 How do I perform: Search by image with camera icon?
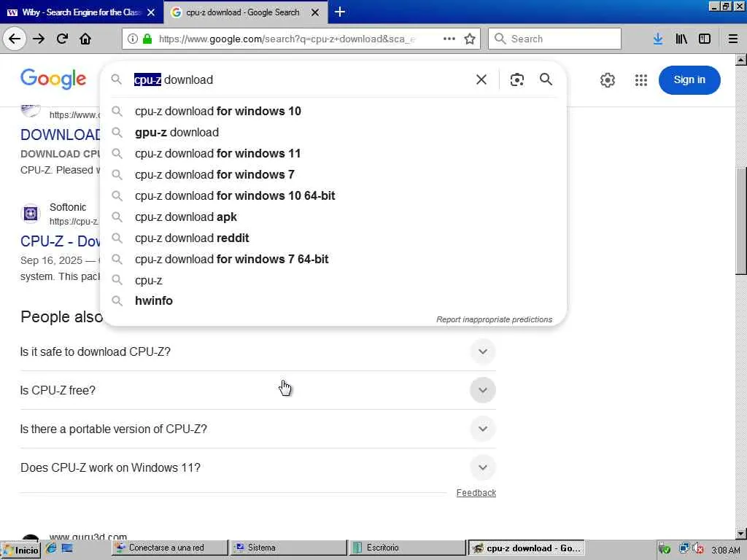click(517, 79)
